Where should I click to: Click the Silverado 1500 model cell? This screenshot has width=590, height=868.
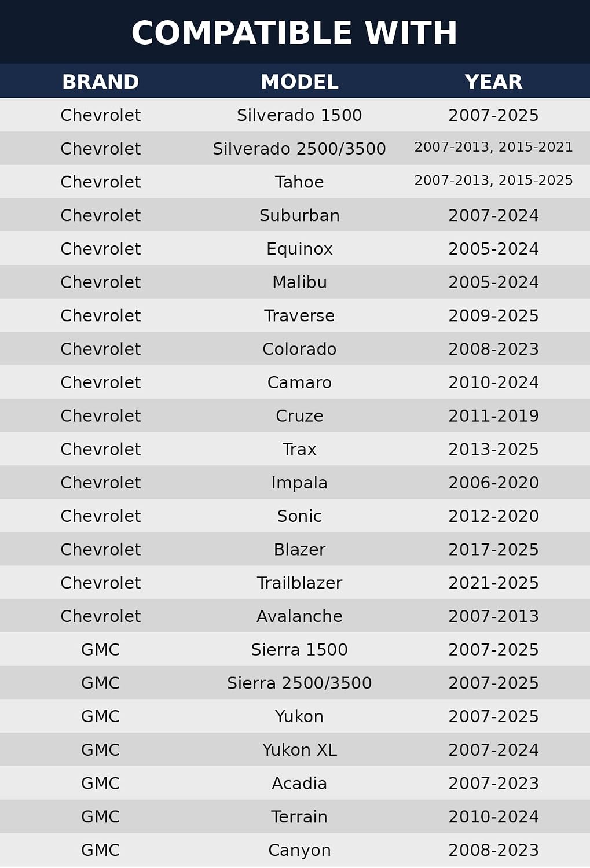click(299, 115)
